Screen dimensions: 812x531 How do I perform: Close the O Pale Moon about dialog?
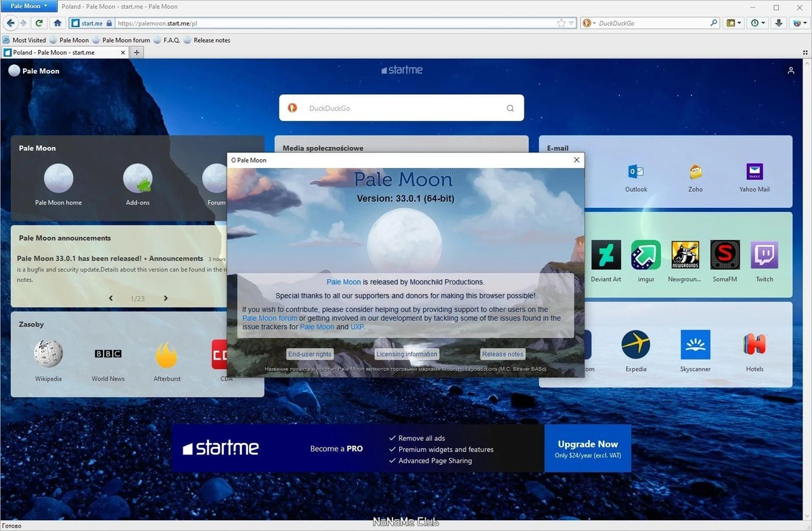[x=577, y=160]
